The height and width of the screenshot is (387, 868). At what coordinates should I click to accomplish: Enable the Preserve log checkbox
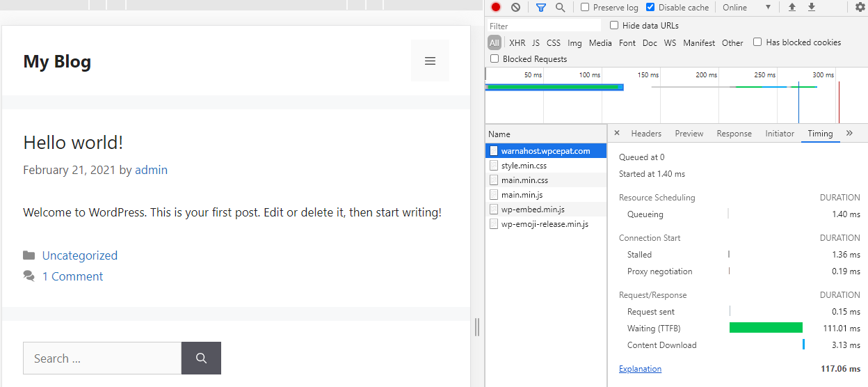point(585,8)
